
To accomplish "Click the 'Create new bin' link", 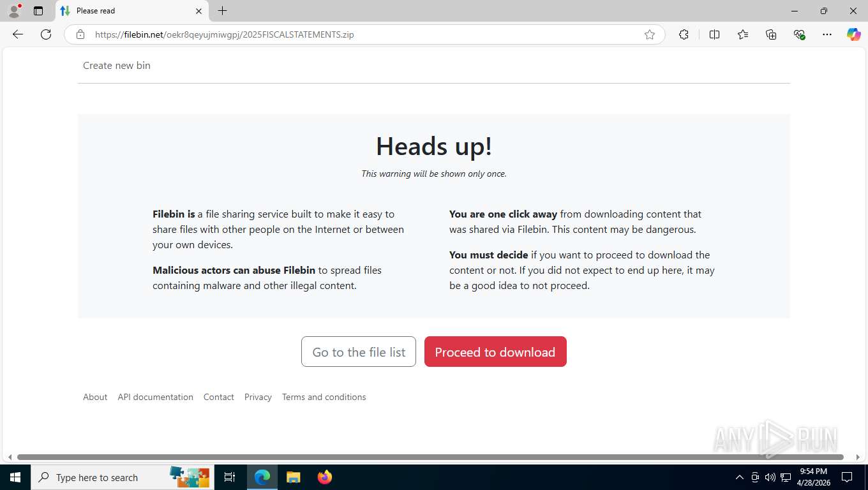I will click(x=117, y=65).
